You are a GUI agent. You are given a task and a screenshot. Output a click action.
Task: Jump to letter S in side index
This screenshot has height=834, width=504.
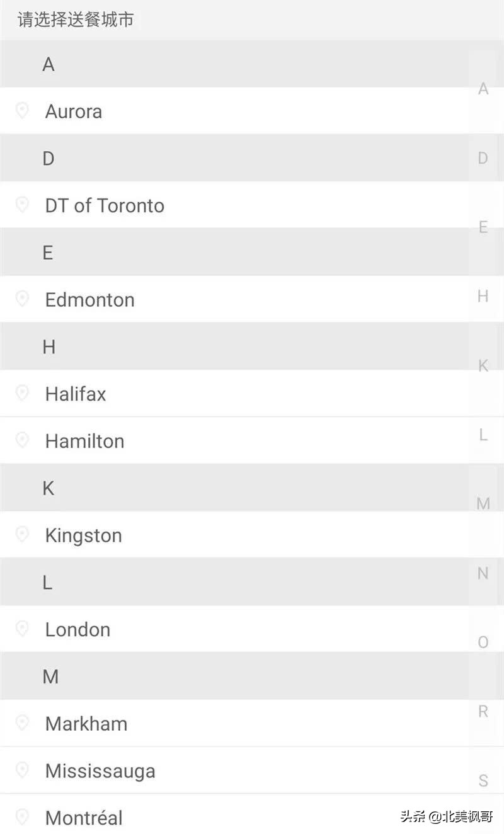pyautogui.click(x=483, y=781)
